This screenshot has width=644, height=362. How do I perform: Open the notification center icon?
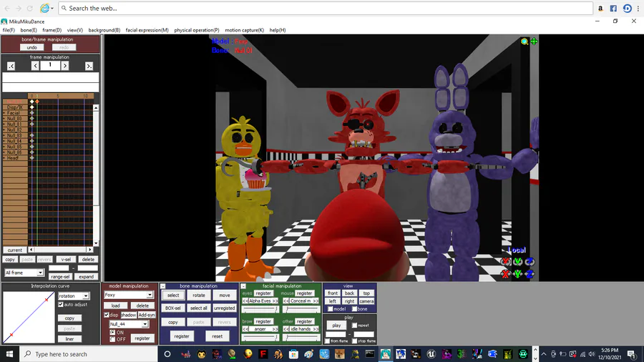(x=632, y=354)
